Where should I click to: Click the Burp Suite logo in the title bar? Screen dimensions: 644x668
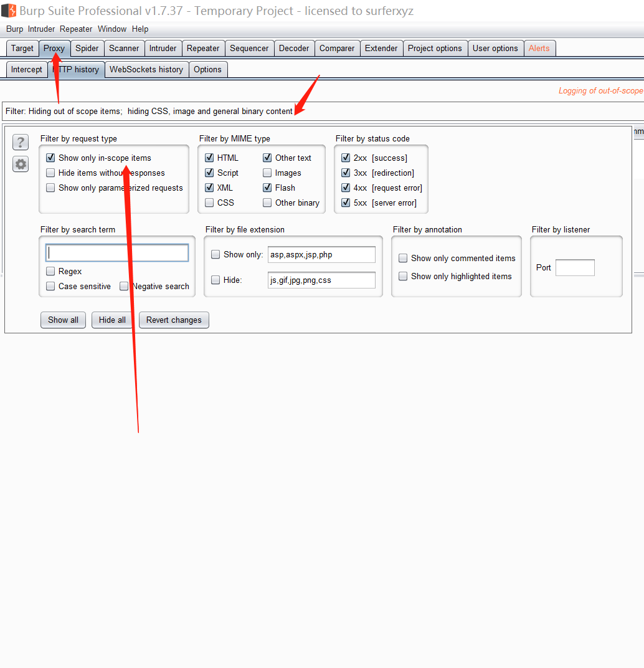pos(9,11)
